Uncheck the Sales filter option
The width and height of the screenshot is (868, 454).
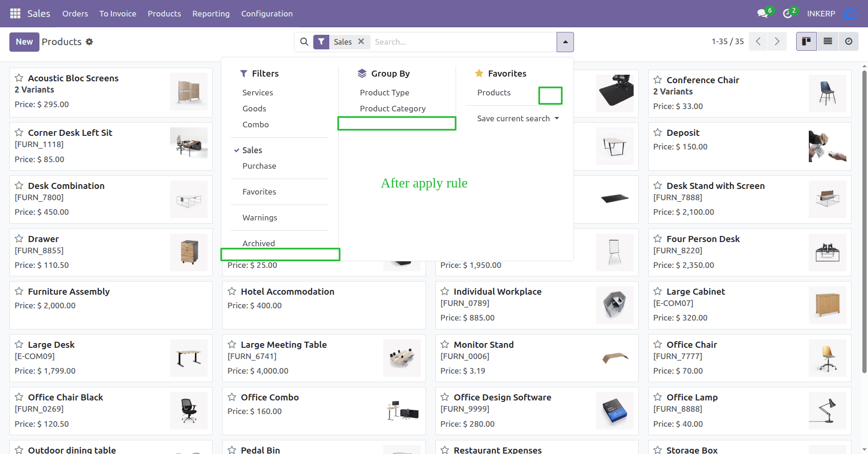[x=252, y=150]
